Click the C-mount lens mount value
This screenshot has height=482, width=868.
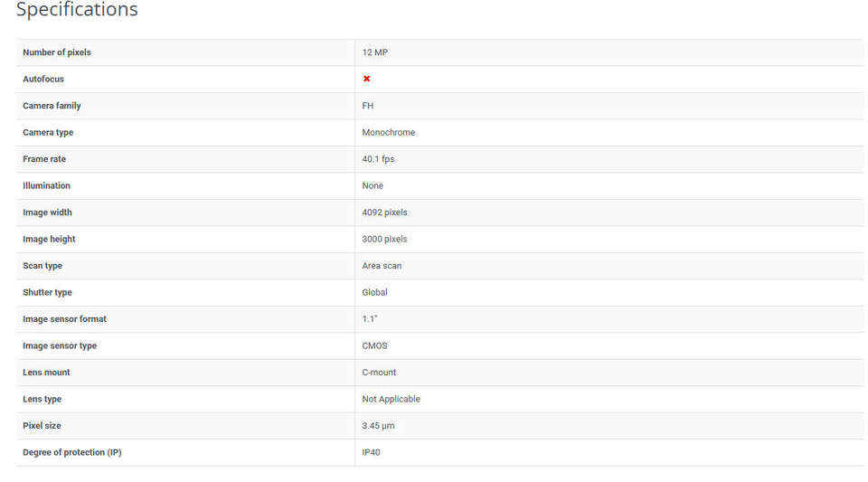(x=379, y=372)
